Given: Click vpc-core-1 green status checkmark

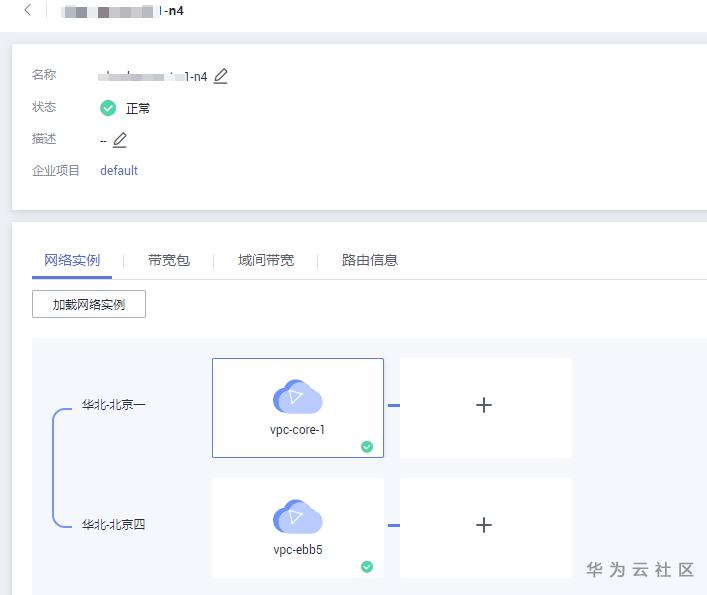Looking at the screenshot, I should [x=367, y=447].
